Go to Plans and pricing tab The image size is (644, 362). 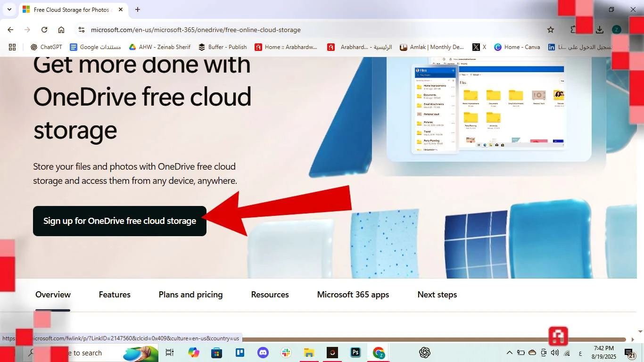pyautogui.click(x=190, y=295)
